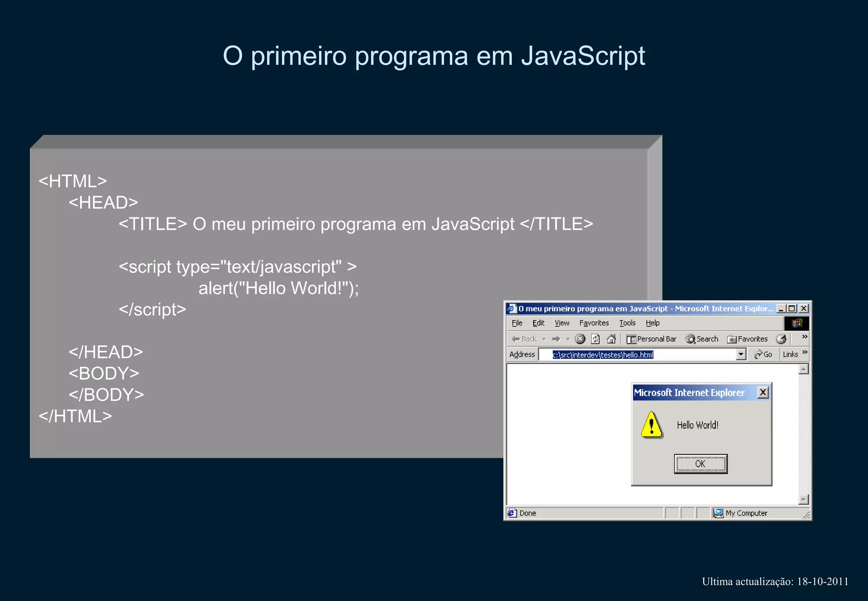Image resolution: width=868 pixels, height=601 pixels.
Task: Click the '</BODY>' closing tag line
Action: pyautogui.click(x=106, y=395)
